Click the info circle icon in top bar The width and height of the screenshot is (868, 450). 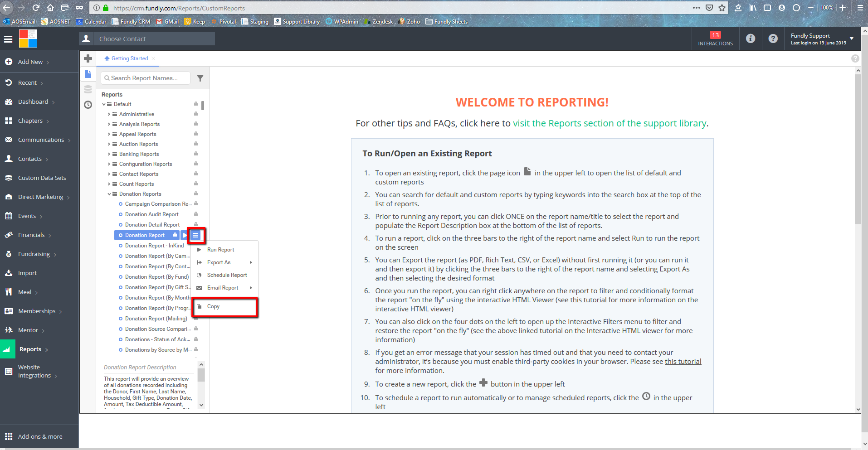750,38
